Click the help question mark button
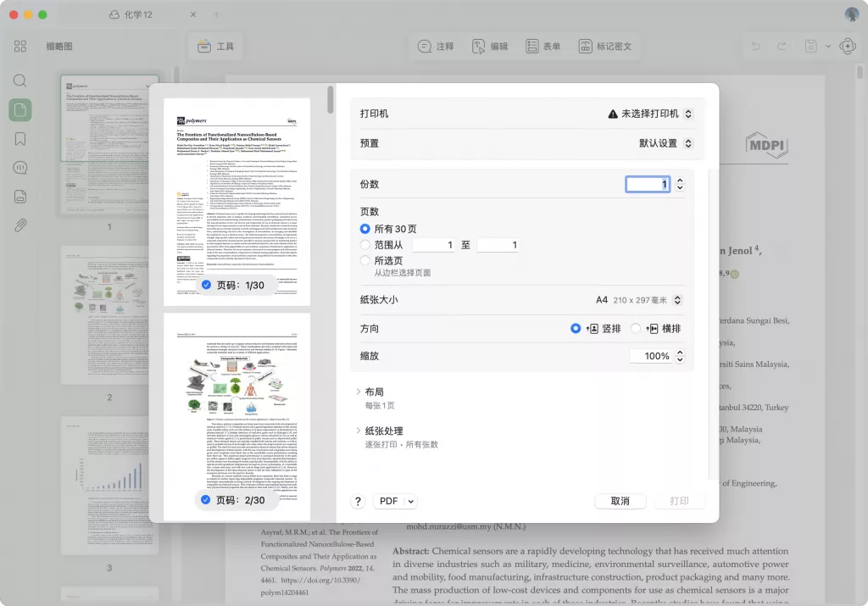Viewport: 868px width, 606px height. pyautogui.click(x=359, y=501)
